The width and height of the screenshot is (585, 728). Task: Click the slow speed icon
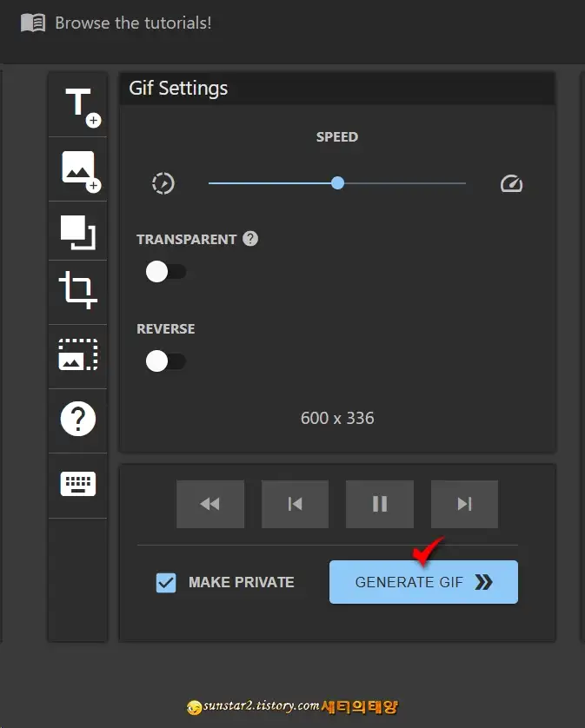point(163,183)
